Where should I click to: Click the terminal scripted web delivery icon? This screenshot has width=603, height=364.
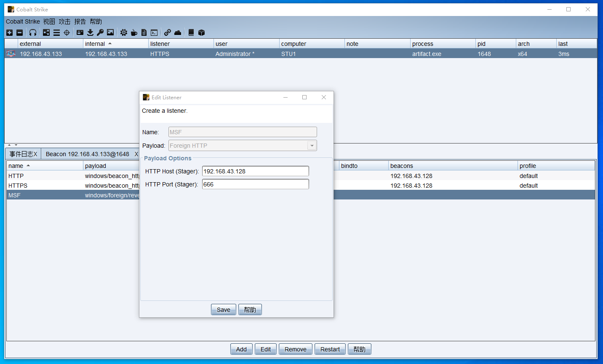tap(154, 32)
